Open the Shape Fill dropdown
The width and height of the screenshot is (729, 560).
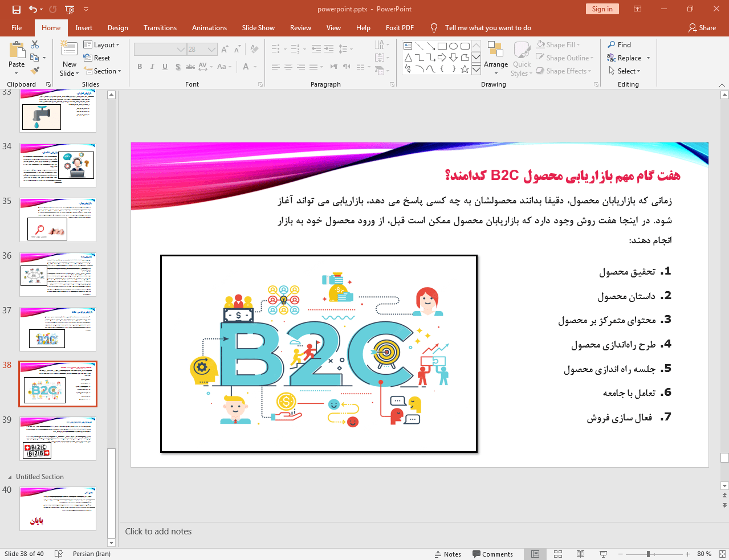point(559,45)
